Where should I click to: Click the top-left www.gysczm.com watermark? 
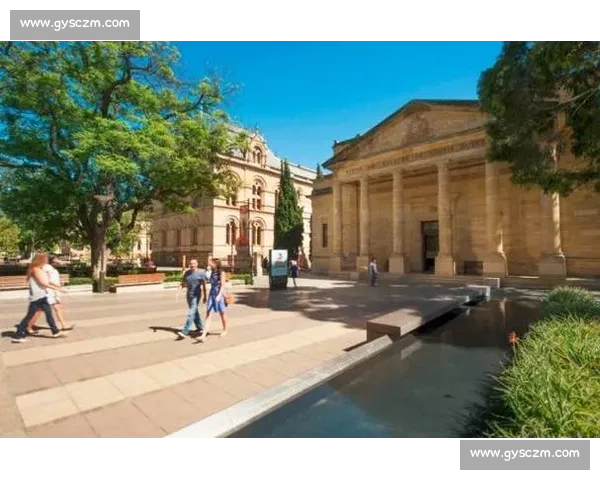tap(75, 23)
